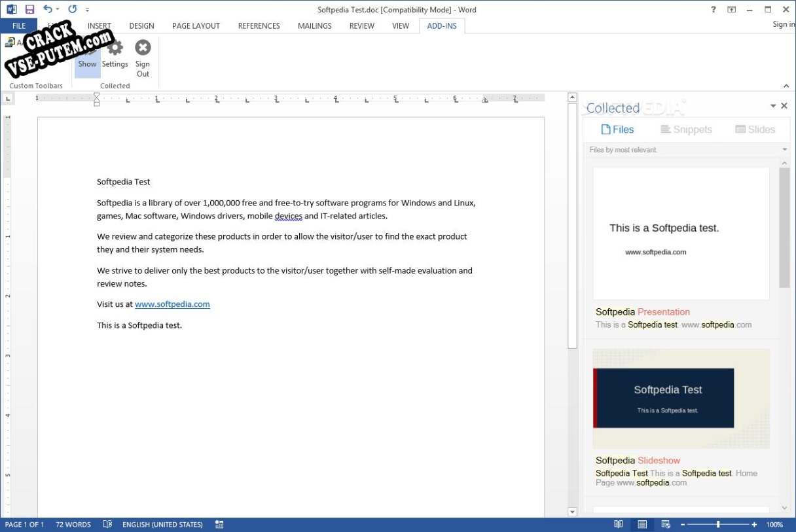Image resolution: width=796 pixels, height=532 pixels.
Task: Open Collected pane options dropdown arrow
Action: [x=773, y=106]
